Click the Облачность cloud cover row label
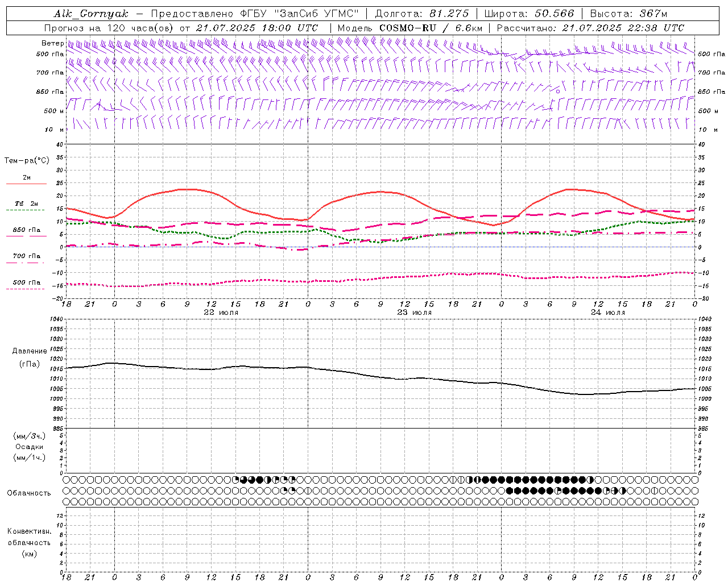 (29, 493)
